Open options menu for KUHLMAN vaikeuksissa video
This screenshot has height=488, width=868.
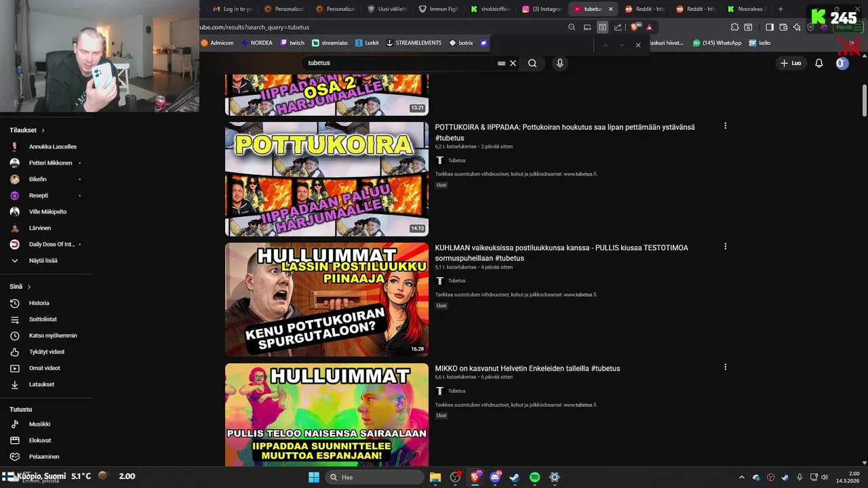725,247
